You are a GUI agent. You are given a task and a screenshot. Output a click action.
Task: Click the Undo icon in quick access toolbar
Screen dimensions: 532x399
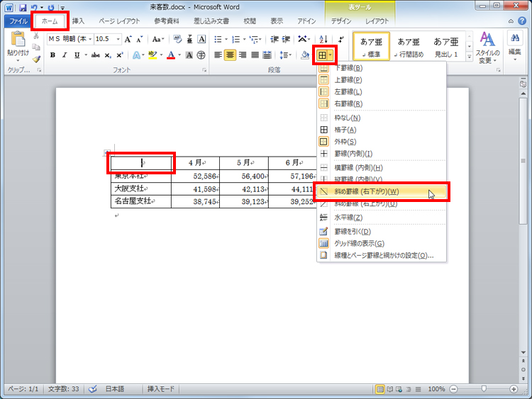[34, 7]
